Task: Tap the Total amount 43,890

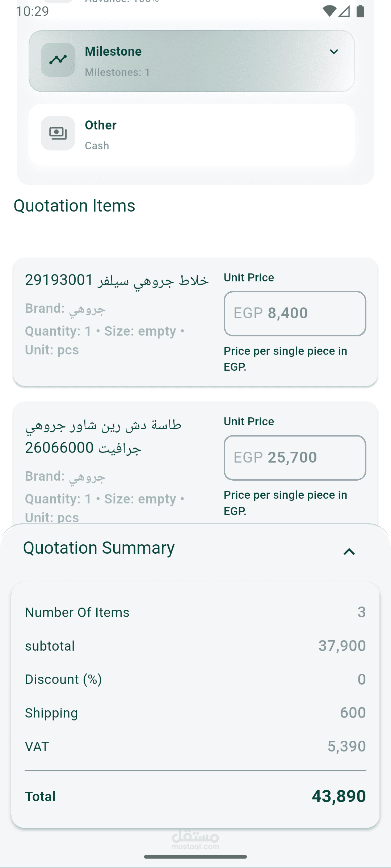Action: (339, 796)
